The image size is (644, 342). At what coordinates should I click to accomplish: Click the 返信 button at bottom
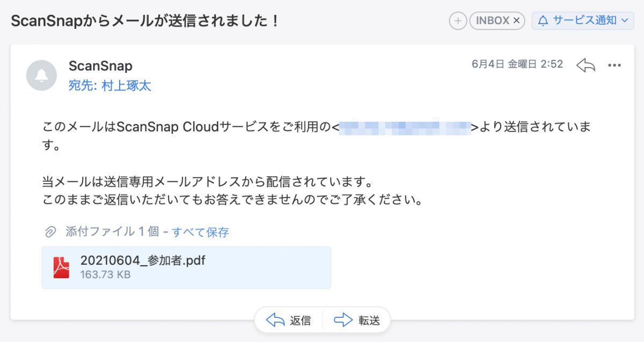tap(289, 321)
